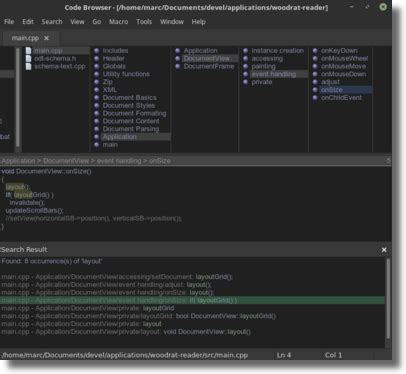Select the painting node
Viewport: 406px width, 374px height.
tap(263, 66)
